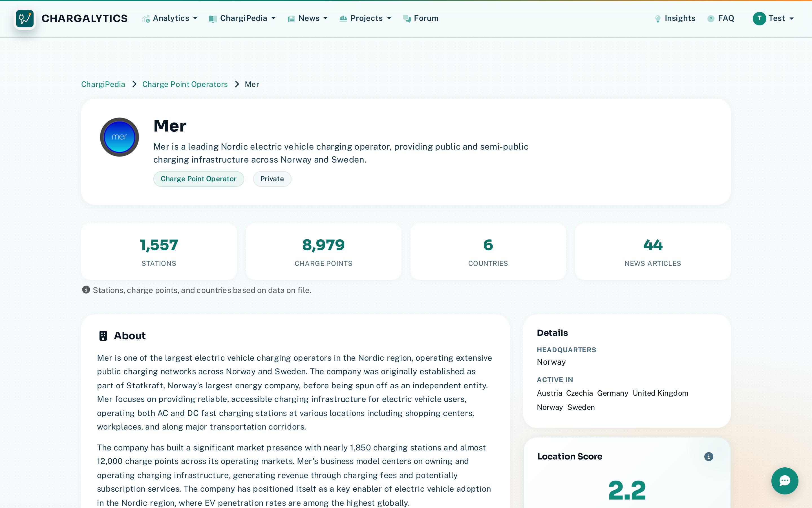Click the Mer company title
This screenshot has width=812, height=508.
(170, 126)
